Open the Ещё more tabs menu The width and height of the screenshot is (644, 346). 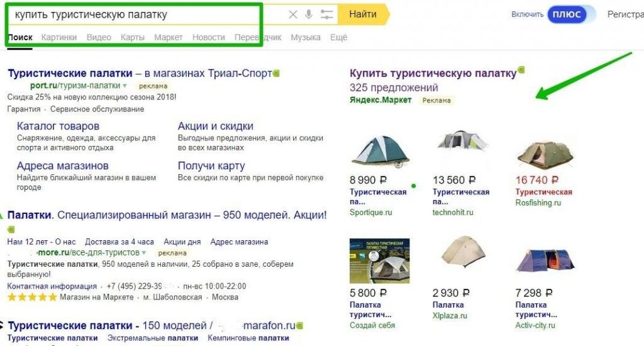point(338,38)
